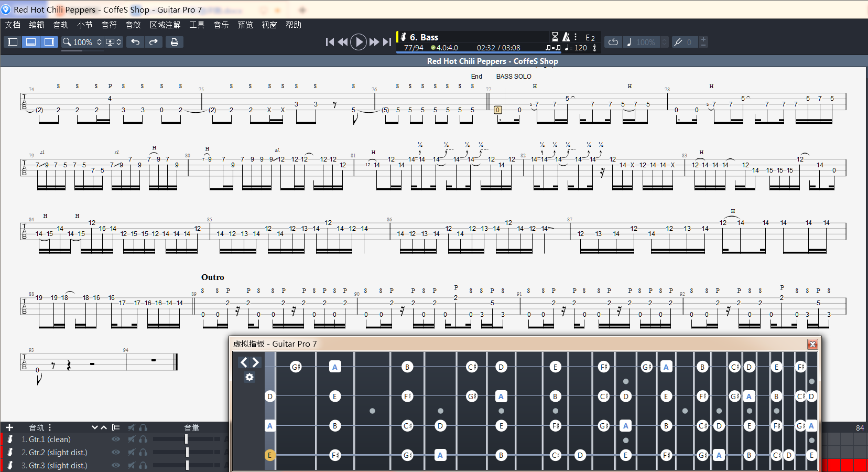Open the 音轨 menu in menu bar

[61, 25]
